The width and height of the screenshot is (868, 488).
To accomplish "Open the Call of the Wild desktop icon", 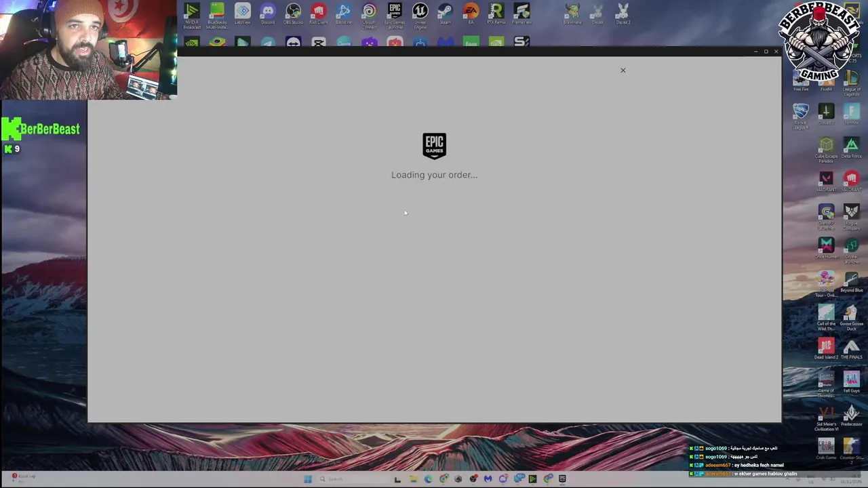I will pos(826,317).
